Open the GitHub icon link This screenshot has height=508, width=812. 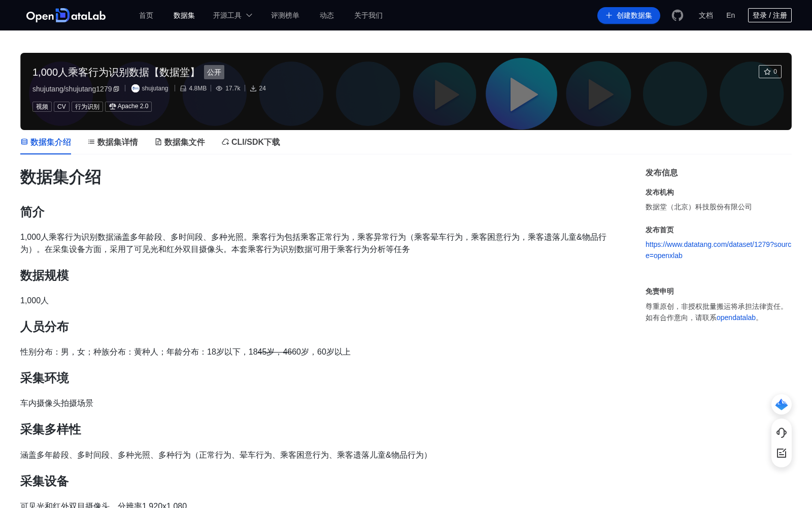[x=678, y=15]
